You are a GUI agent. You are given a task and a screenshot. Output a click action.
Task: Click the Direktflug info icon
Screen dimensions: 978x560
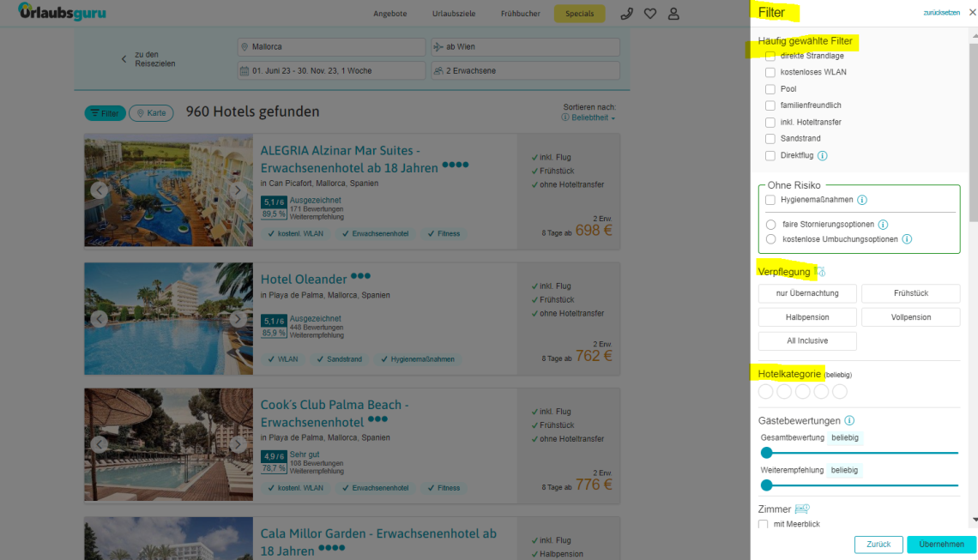(822, 155)
